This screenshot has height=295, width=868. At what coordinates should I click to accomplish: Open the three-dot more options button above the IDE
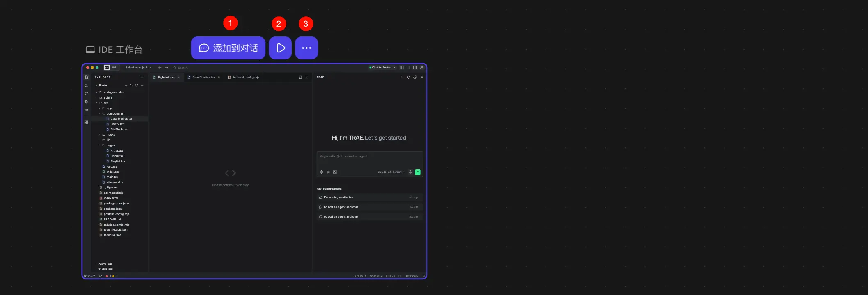coord(306,48)
